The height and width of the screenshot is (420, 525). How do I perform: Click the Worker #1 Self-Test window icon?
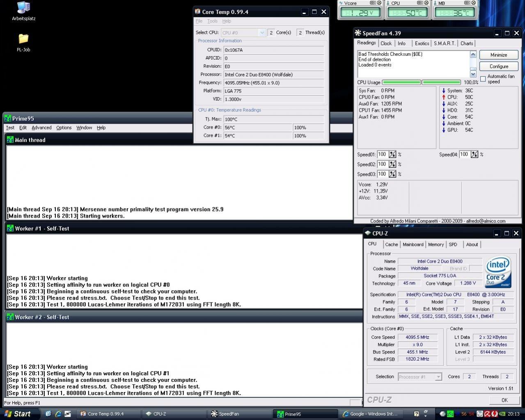click(x=10, y=229)
